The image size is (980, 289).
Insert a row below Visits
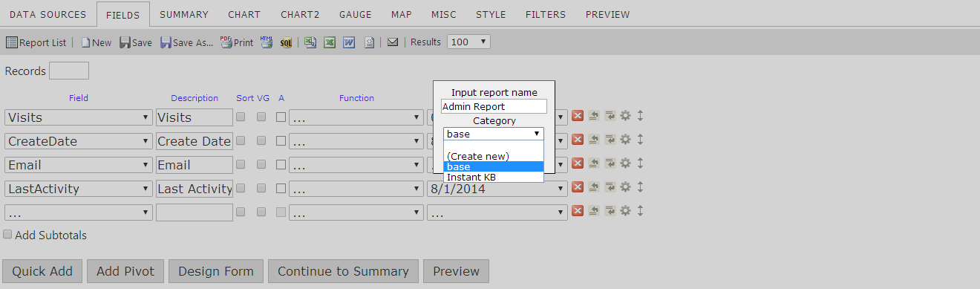[610, 116]
